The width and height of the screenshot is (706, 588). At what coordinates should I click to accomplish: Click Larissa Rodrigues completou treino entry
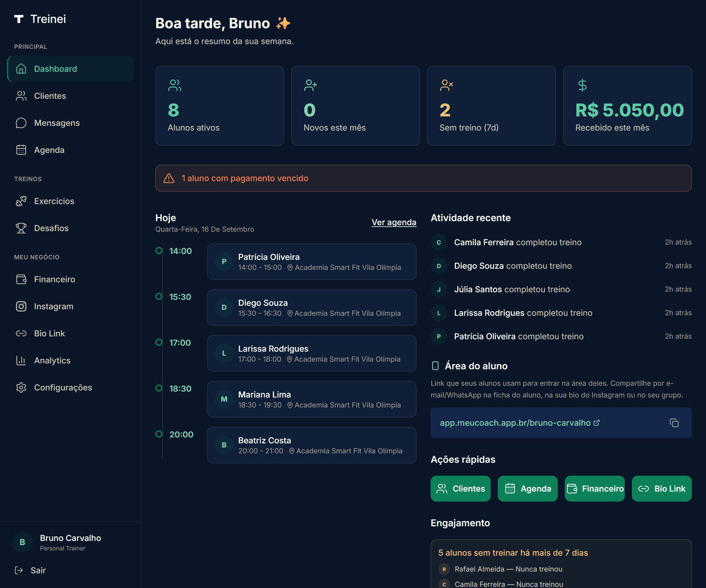(x=561, y=313)
